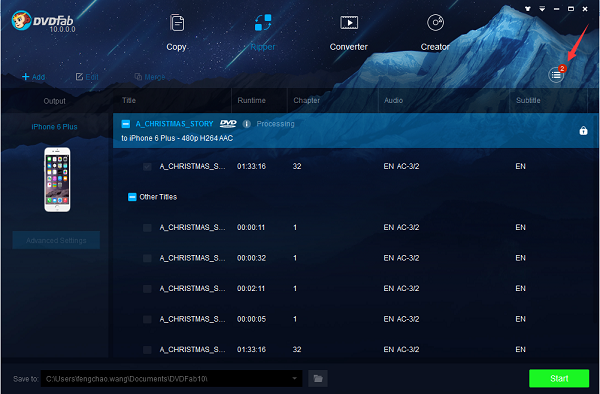Collapse the Other Titles group
The image size is (600, 394).
132,197
